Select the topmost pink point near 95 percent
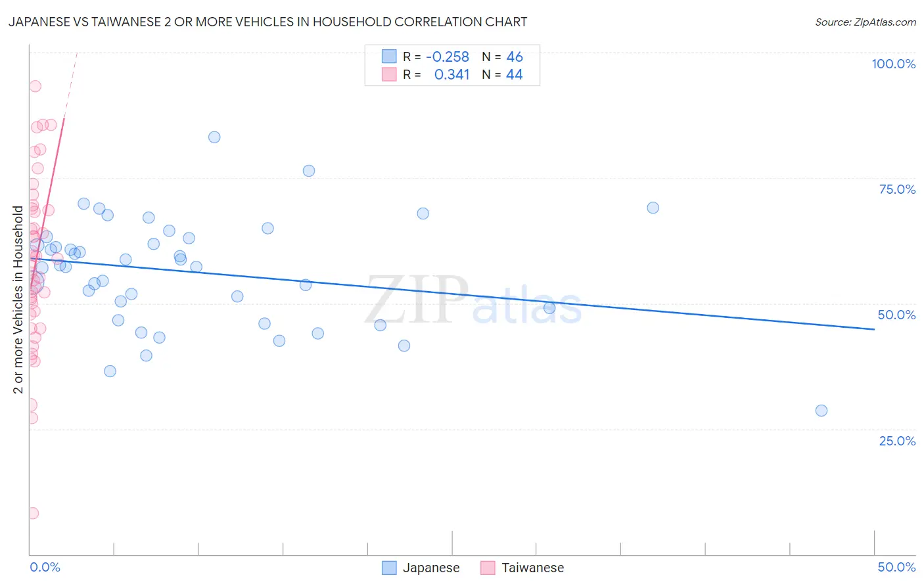The width and height of the screenshot is (924, 586). tap(35, 86)
